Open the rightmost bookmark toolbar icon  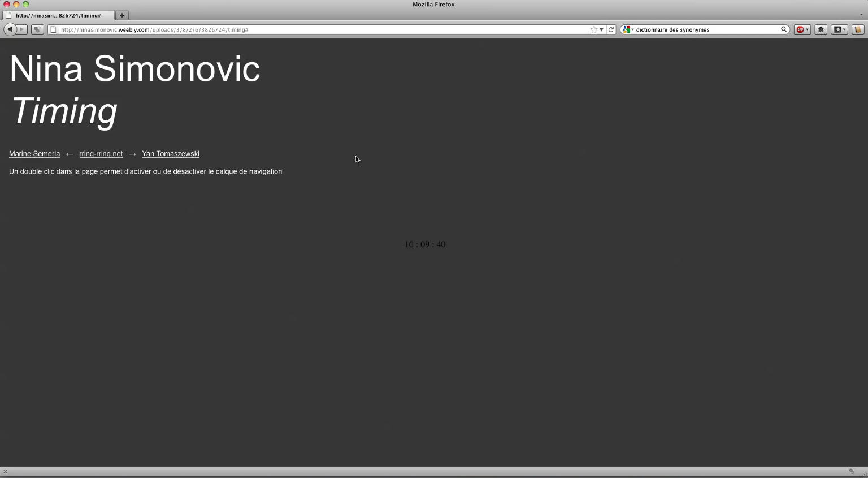[858, 29]
